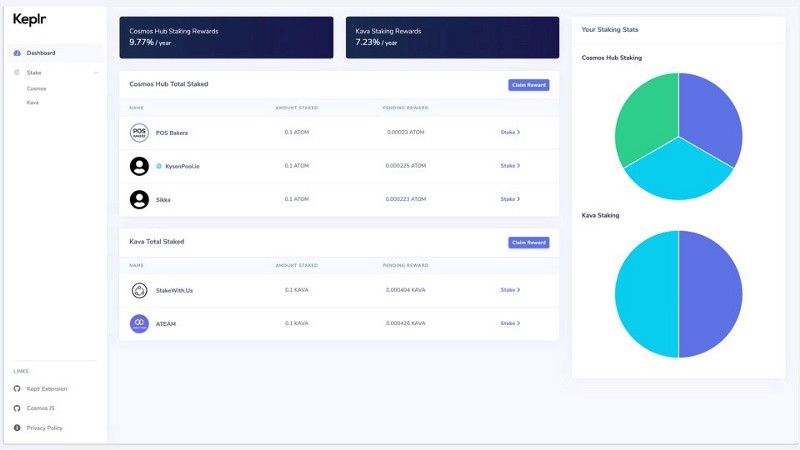Image resolution: width=800 pixels, height=450 pixels.
Task: Click the ATEAM validator name
Action: click(165, 324)
